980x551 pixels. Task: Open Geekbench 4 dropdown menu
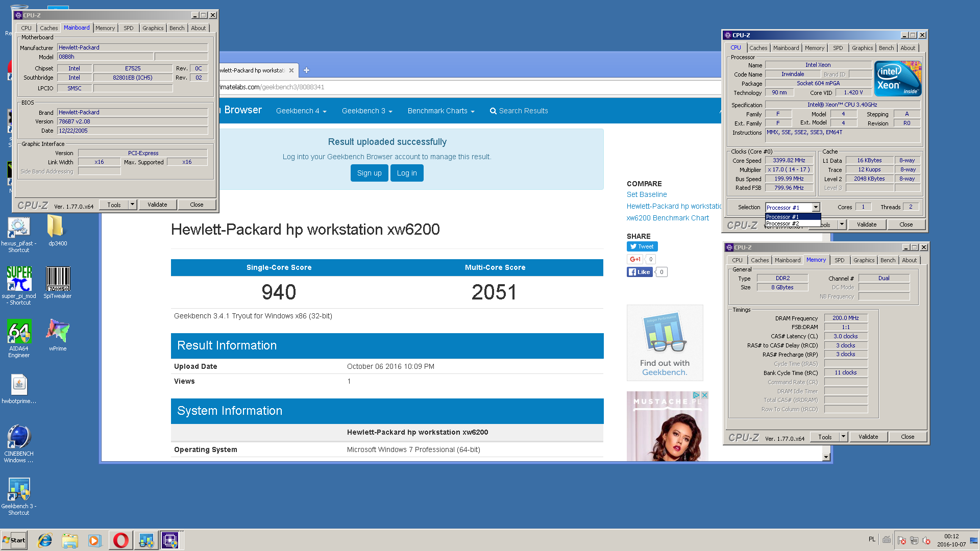tap(301, 111)
